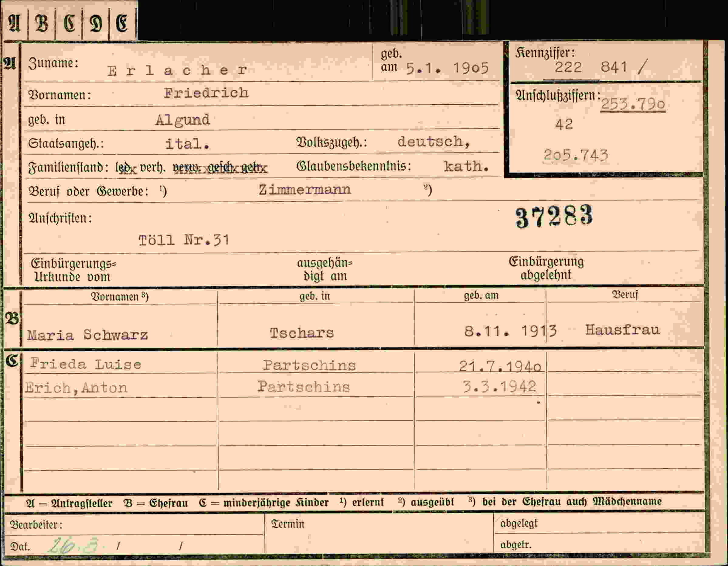Image resolution: width=728 pixels, height=566 pixels.
Task: Click the "abgelegt" label
Action: click(x=519, y=523)
